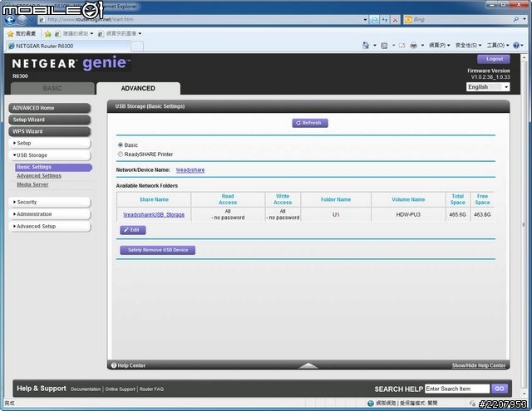Screen dimensions: 532x411
Task: Launch the WPS Wizard
Action: (50, 131)
